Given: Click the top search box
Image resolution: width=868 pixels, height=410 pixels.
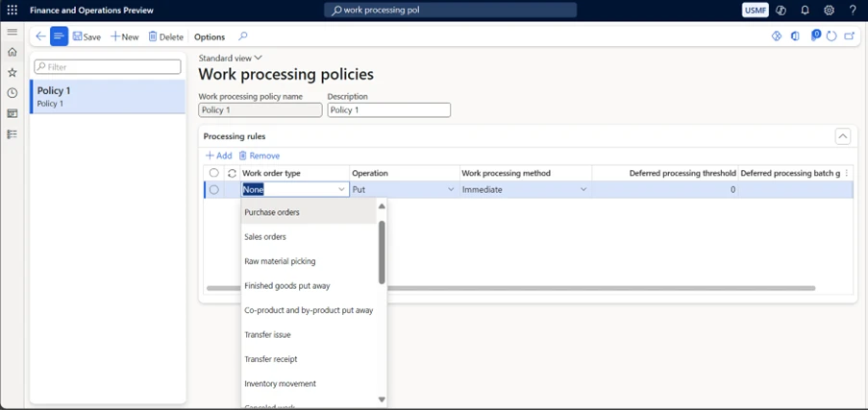Looking at the screenshot, I should tap(450, 10).
